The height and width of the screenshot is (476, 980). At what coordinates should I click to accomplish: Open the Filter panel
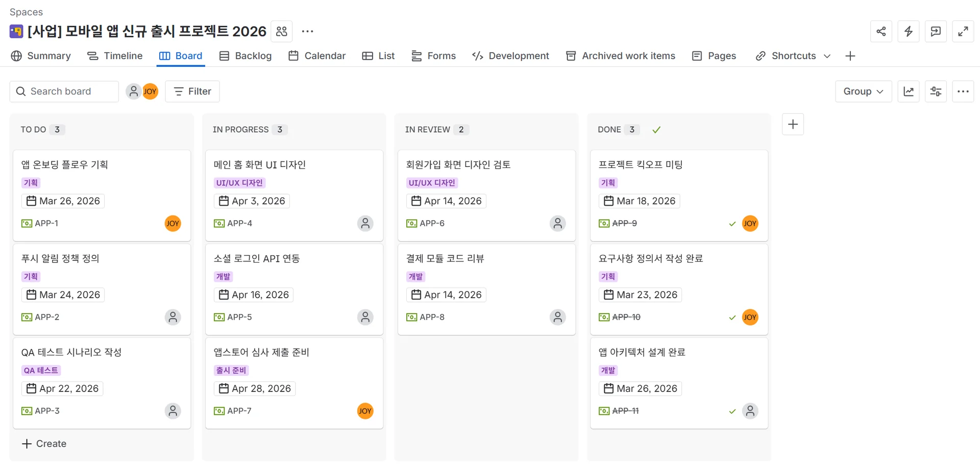[192, 91]
